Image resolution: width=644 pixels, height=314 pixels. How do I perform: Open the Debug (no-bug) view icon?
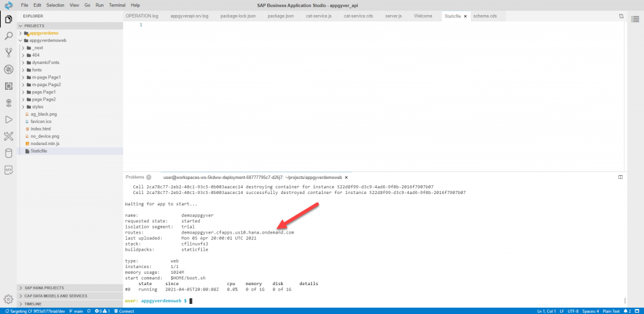[x=8, y=69]
